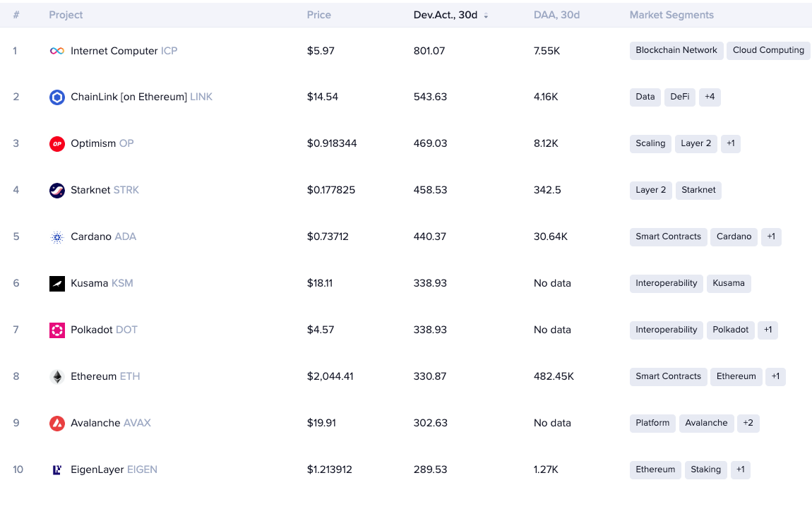Open the Polkadot DOT project
Screen dimensions: 812x509
pyautogui.click(x=104, y=330)
